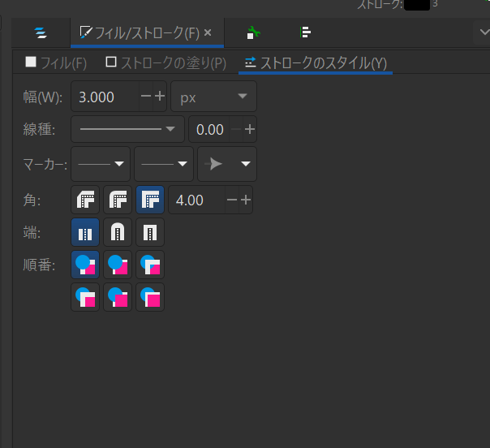Select the round cap end style

(118, 232)
